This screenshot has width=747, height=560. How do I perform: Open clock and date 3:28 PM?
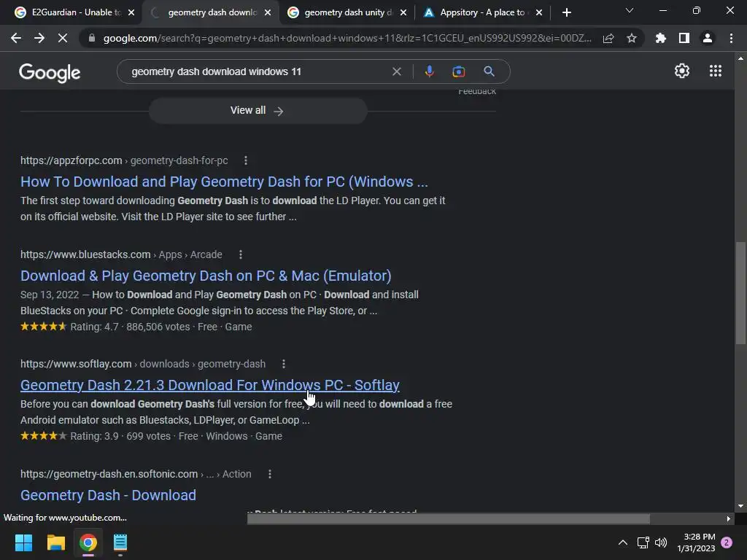pyautogui.click(x=696, y=542)
